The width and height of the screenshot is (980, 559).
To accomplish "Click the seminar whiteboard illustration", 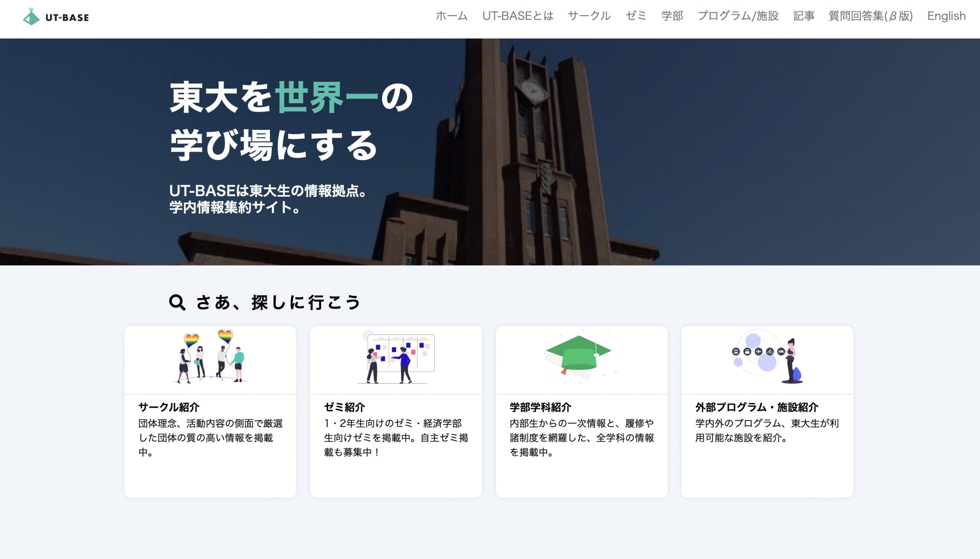I will pos(396,358).
